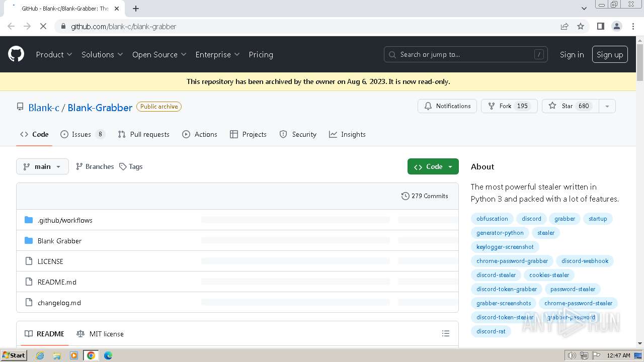This screenshot has width=644, height=362.
Task: Open the LICENSE file
Action: point(50,261)
